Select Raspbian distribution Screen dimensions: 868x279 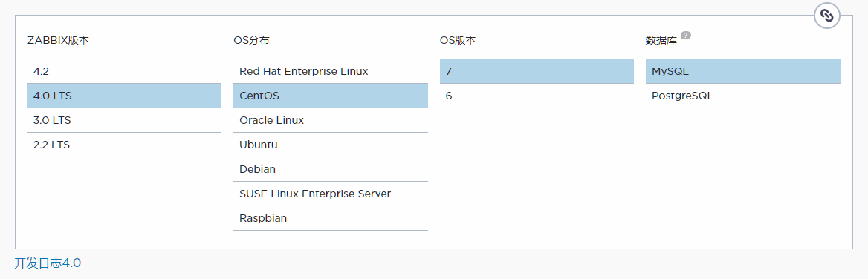click(x=331, y=218)
